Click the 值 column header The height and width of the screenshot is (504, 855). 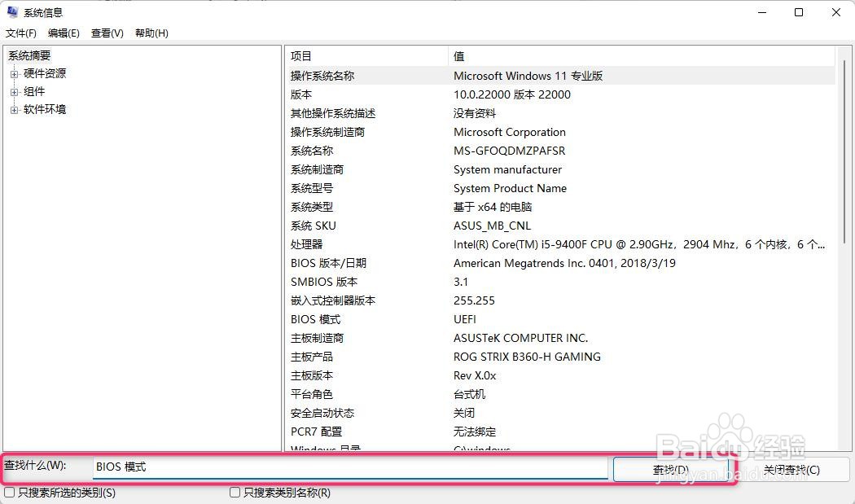point(642,56)
